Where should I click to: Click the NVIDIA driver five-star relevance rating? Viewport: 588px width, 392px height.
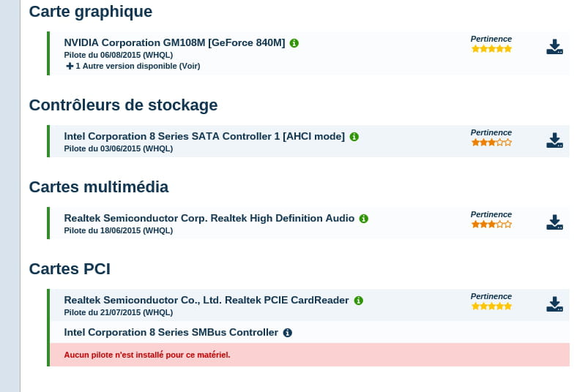tap(491, 49)
